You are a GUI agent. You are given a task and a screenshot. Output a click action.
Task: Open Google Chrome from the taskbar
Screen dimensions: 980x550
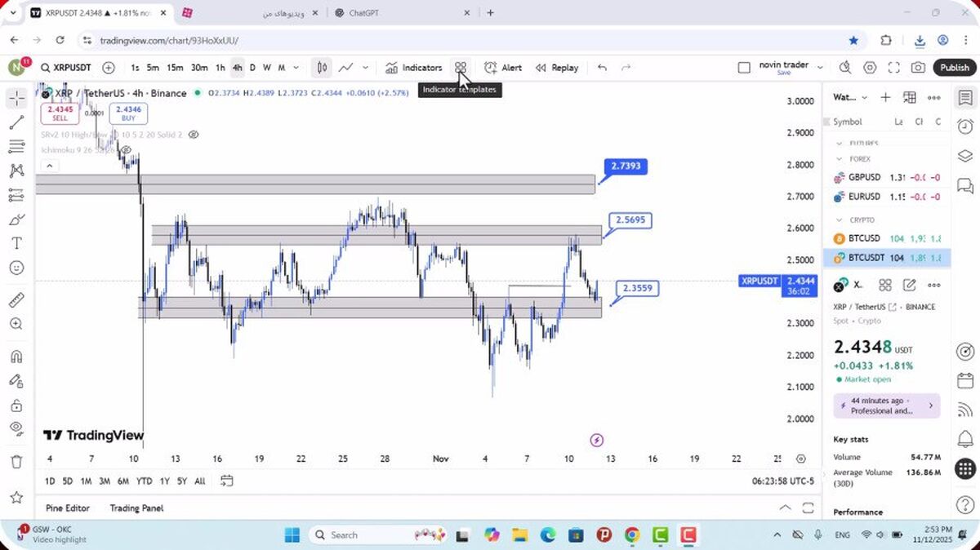point(632,535)
